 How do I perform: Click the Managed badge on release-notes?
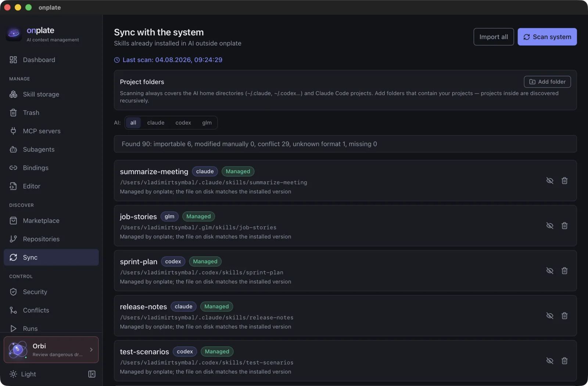pos(216,307)
